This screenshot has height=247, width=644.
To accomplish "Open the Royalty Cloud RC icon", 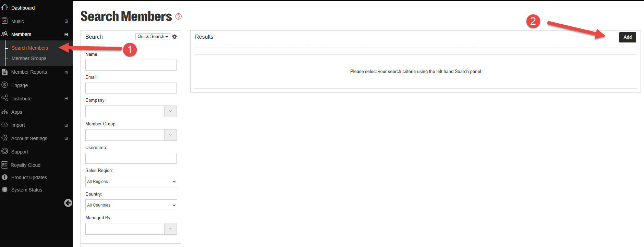I will (x=4, y=165).
